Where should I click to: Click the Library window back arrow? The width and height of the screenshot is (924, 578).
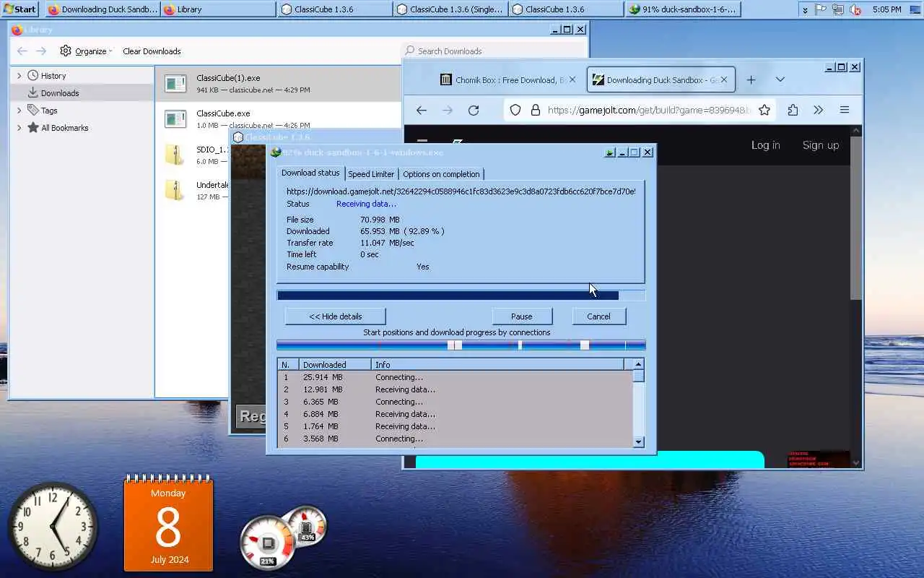[x=22, y=51]
